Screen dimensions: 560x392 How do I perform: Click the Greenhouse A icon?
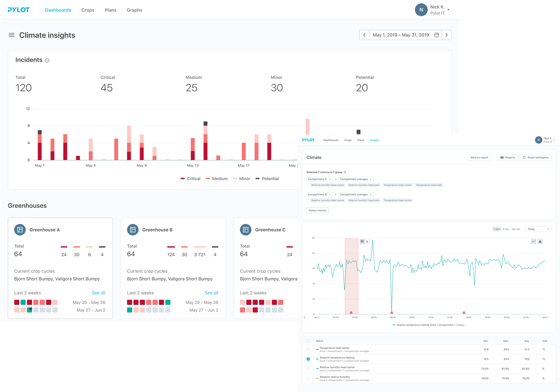click(20, 230)
